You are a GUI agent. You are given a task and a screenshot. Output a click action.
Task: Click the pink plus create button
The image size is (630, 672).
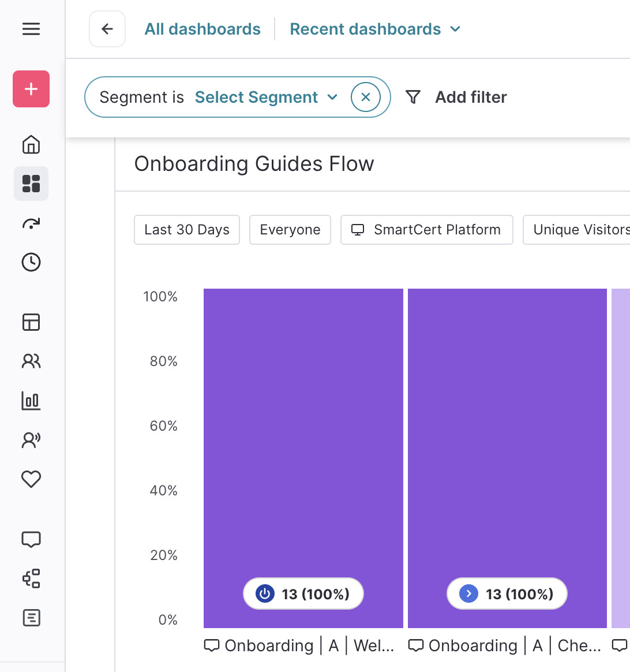click(31, 89)
